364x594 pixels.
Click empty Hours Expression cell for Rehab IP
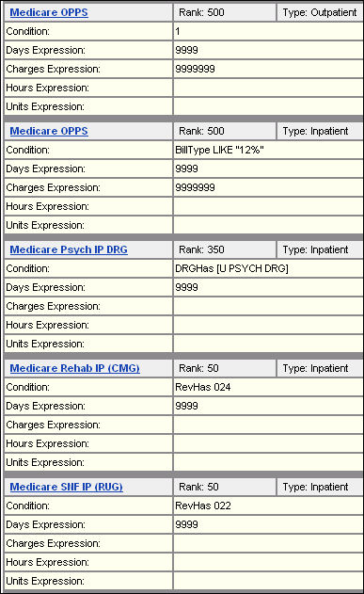click(x=268, y=443)
